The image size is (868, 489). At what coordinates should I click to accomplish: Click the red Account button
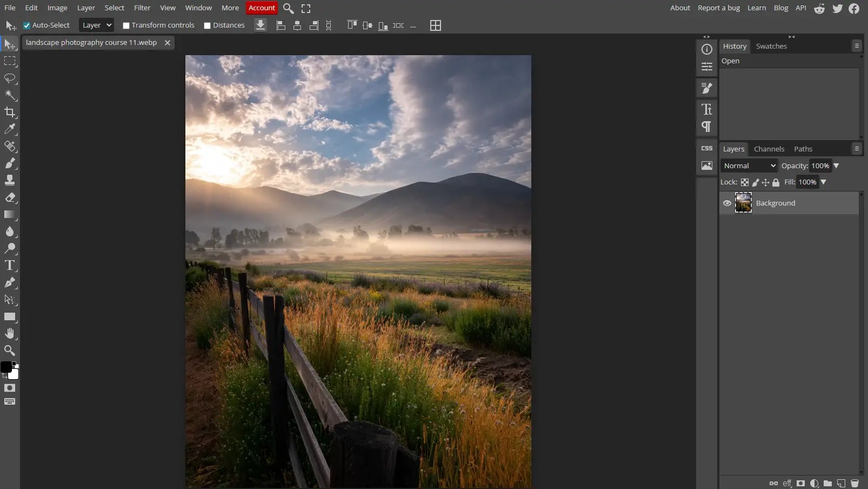pos(262,8)
